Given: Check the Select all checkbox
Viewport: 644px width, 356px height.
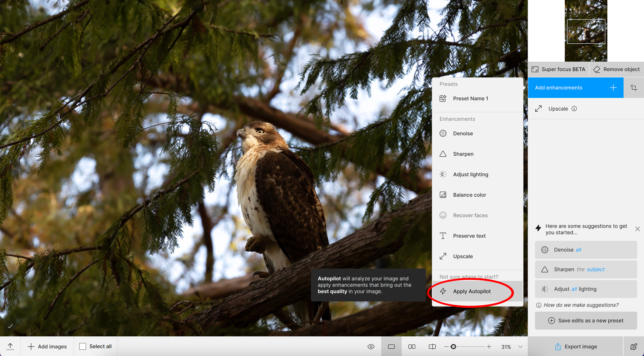Looking at the screenshot, I should [x=82, y=346].
